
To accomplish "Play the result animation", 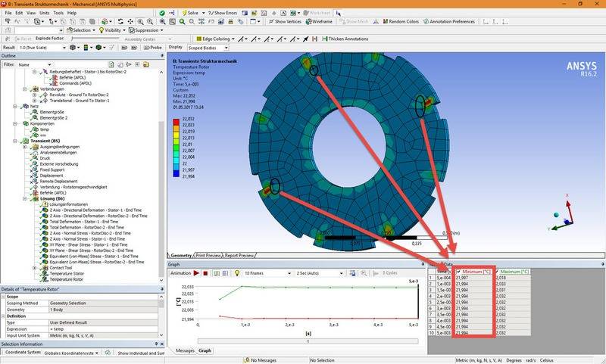I will [196, 273].
